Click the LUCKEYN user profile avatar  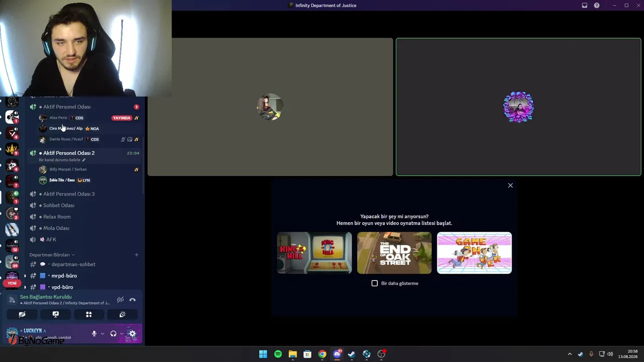pos(12,333)
